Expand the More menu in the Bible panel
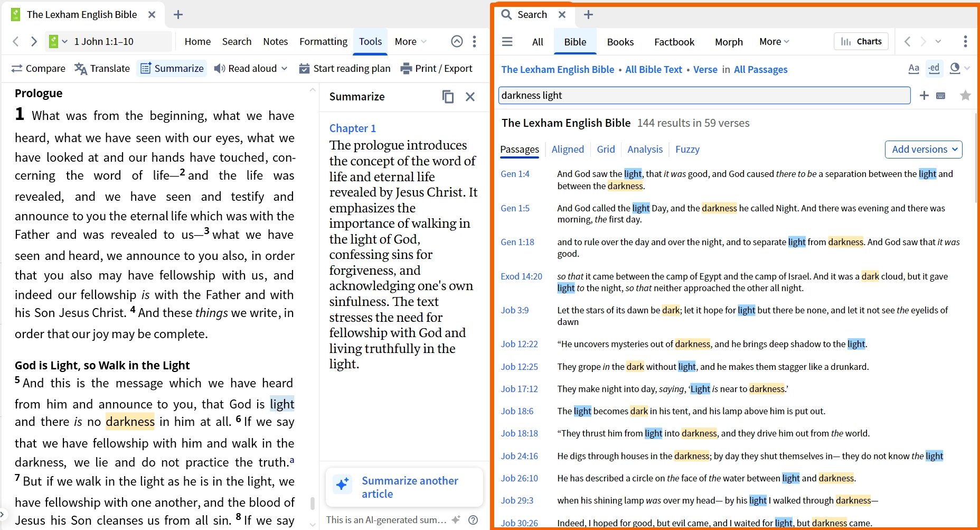 [410, 41]
